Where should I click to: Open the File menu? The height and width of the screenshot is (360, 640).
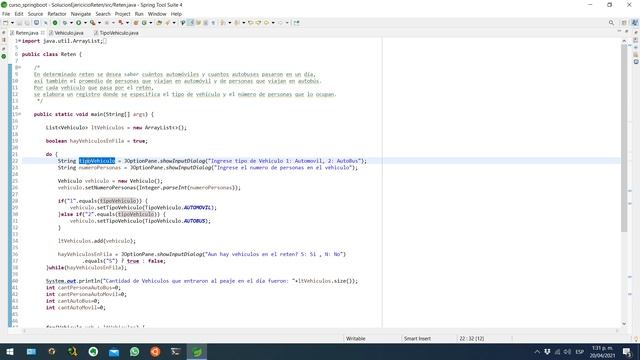point(6,14)
